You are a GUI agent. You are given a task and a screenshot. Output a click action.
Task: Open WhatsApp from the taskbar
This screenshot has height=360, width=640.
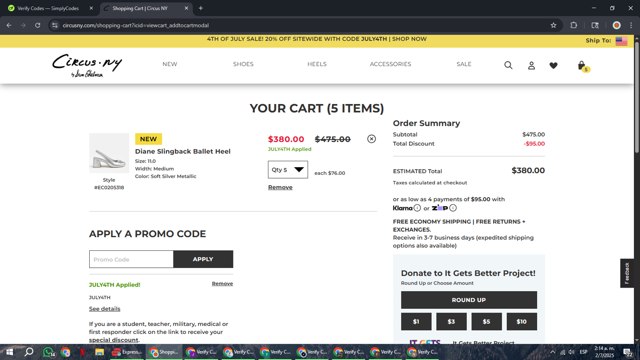(49, 352)
